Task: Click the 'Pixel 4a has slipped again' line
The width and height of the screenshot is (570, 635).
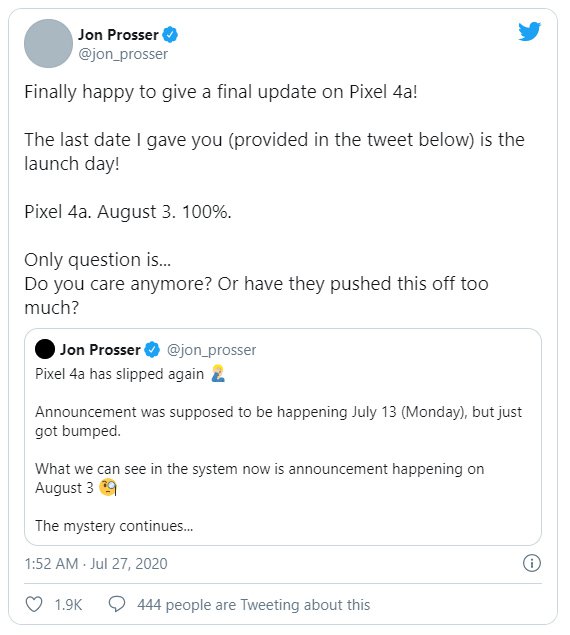Action: click(120, 374)
